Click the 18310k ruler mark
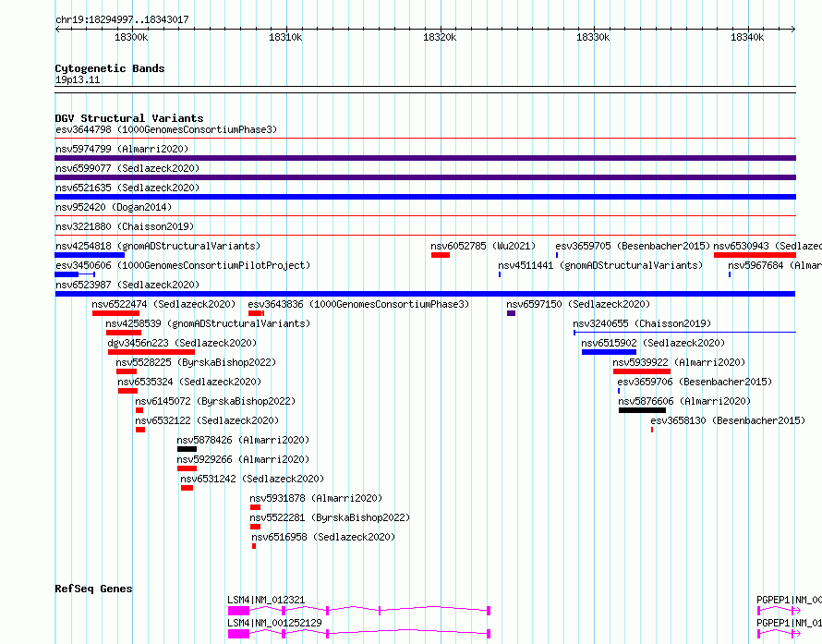 pos(285,37)
